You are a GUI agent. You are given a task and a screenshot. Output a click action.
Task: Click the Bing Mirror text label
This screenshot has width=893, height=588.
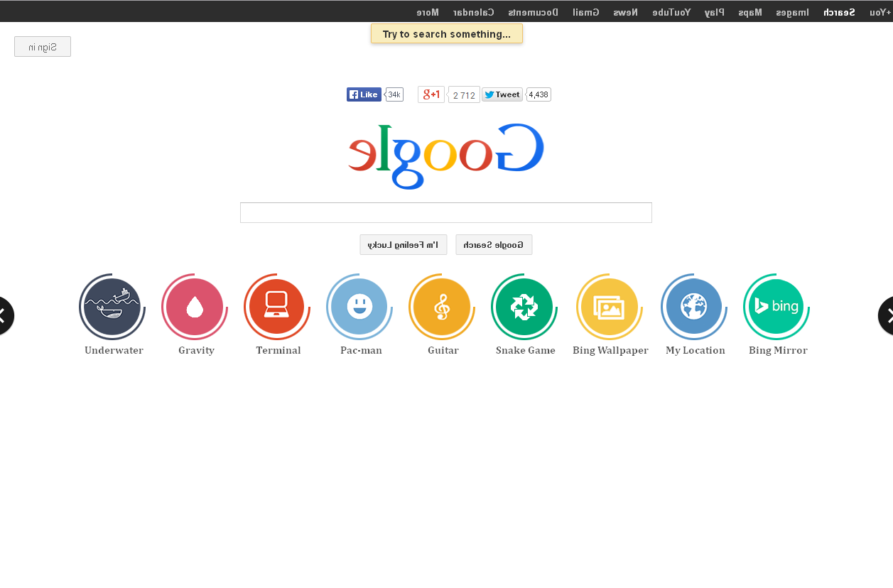pos(778,351)
